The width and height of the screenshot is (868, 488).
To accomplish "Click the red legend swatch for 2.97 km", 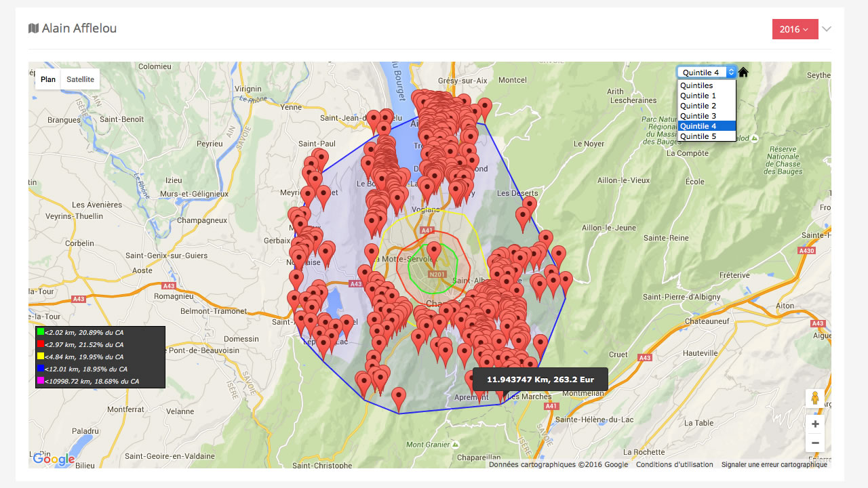I will [41, 344].
